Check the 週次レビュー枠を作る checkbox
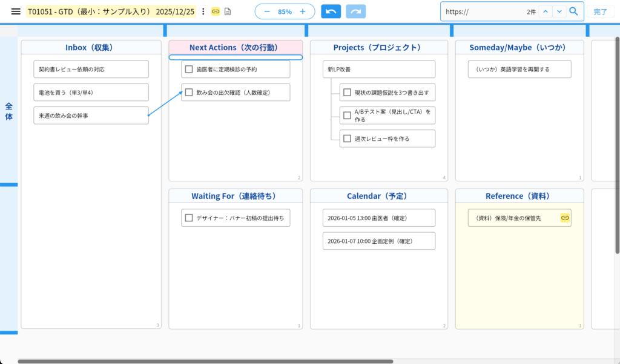This screenshot has height=364, width=620. click(347, 138)
